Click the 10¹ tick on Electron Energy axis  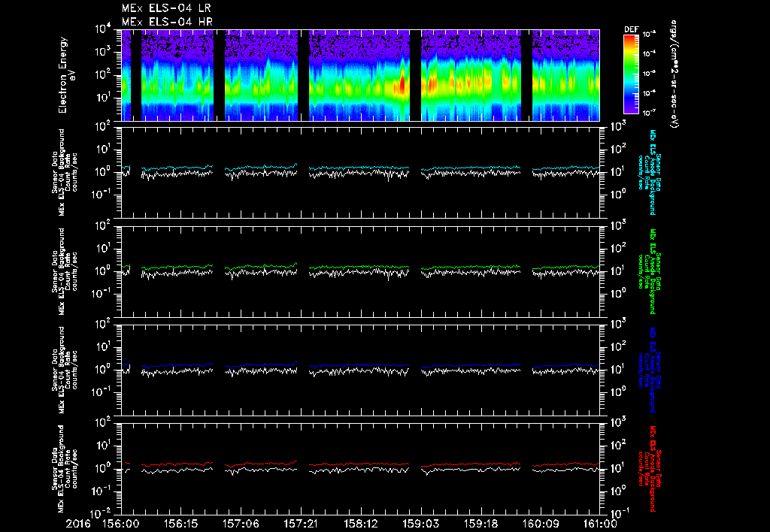(104, 98)
